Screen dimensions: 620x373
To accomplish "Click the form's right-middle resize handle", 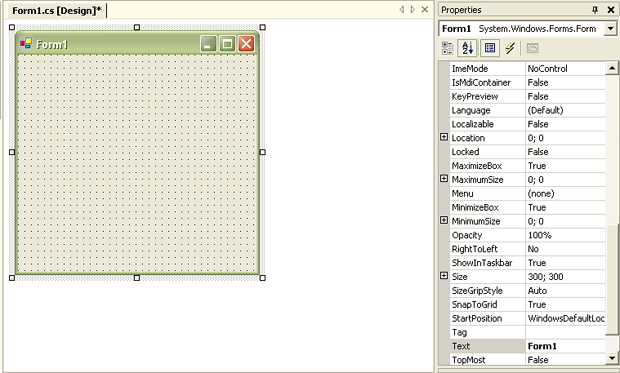I will pos(263,152).
